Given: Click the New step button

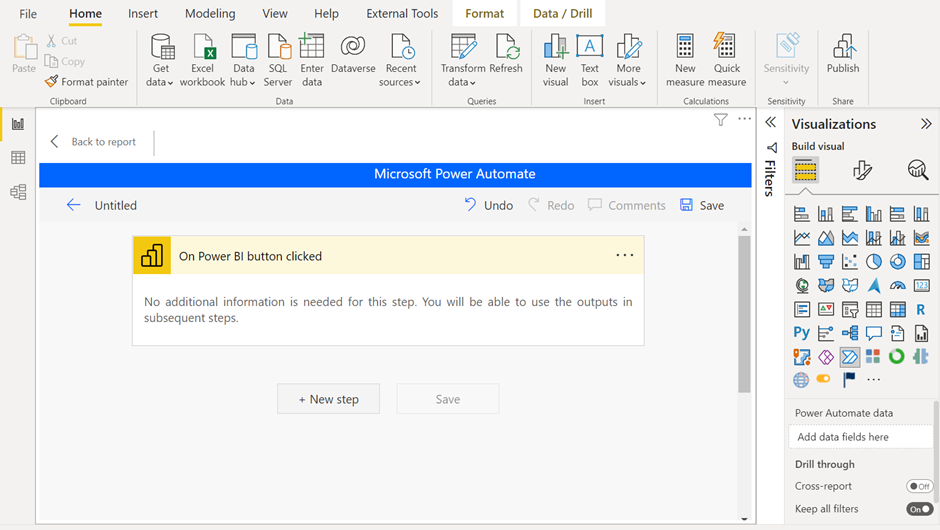Looking at the screenshot, I should point(329,399).
